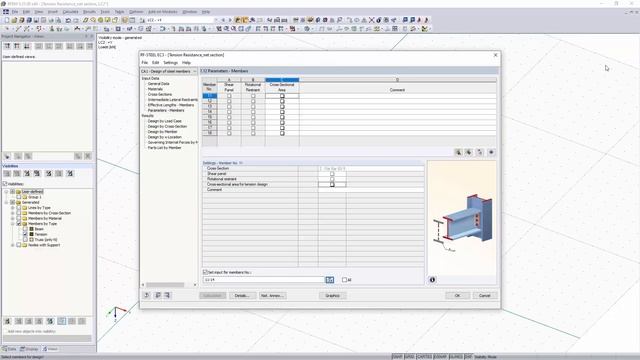This screenshot has width=640, height=360.
Task: Collapse Members by Type tree node
Action: [13, 224]
